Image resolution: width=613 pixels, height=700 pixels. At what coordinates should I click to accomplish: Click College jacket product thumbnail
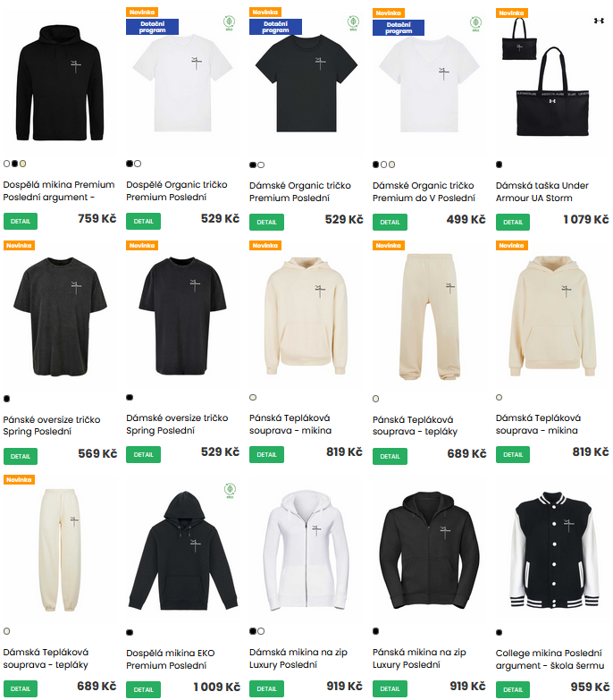click(554, 550)
